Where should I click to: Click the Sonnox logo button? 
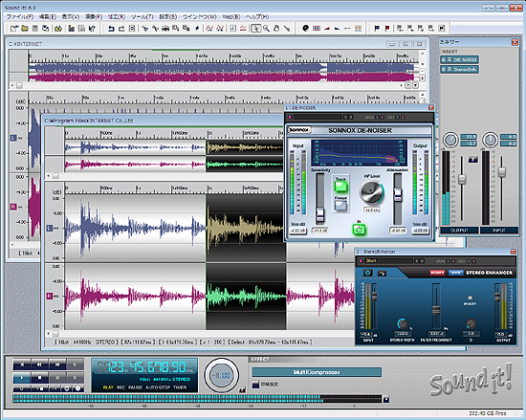coord(299,130)
